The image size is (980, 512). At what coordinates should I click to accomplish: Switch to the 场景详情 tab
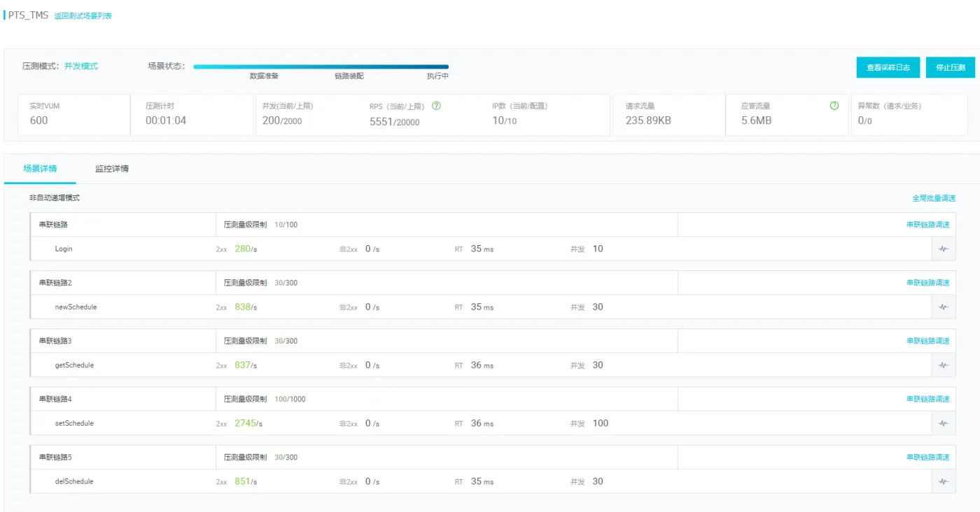pos(40,169)
